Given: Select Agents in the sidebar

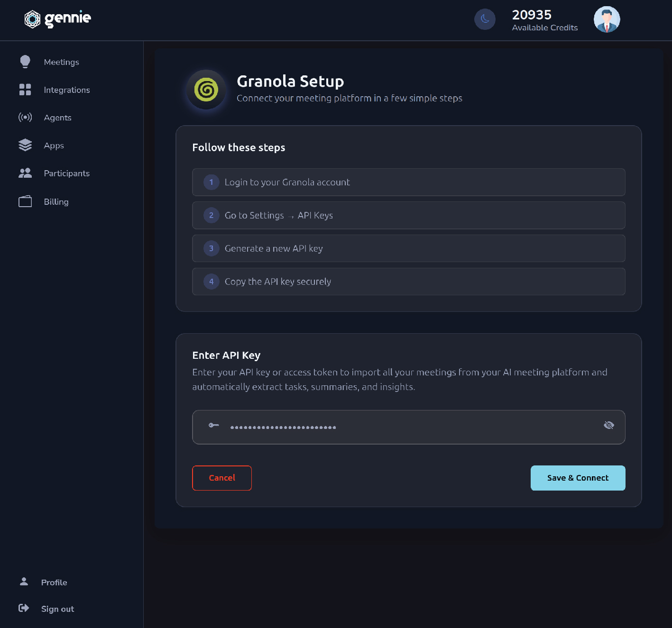Looking at the screenshot, I should (x=58, y=118).
